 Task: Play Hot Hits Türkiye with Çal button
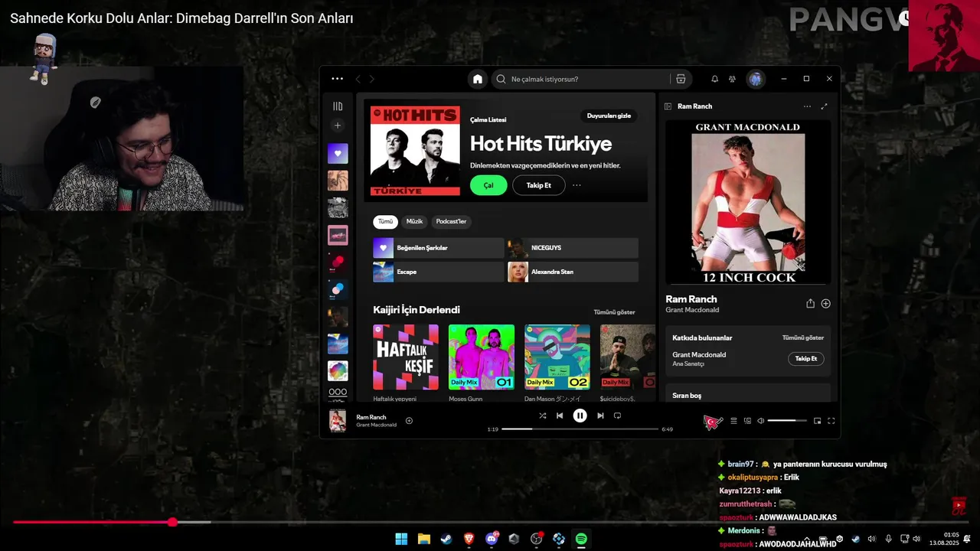488,185
